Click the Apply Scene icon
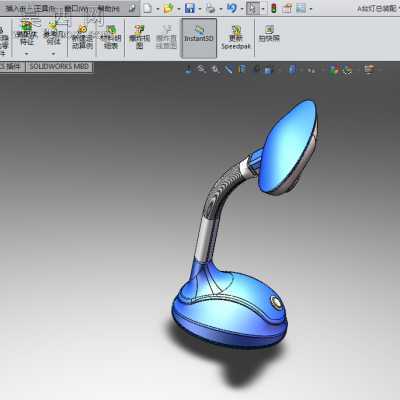 tap(348, 70)
